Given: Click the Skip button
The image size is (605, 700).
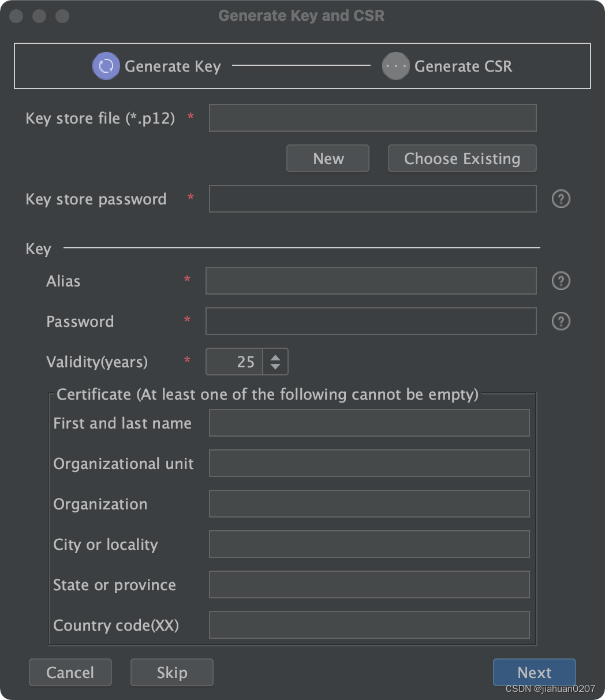Looking at the screenshot, I should click(172, 672).
